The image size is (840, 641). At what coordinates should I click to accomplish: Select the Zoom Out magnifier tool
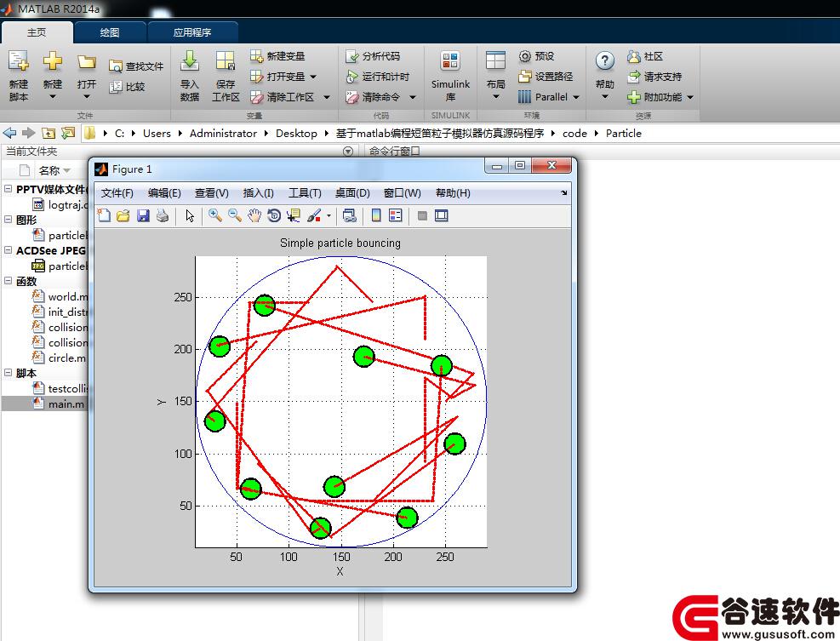pos(235,215)
